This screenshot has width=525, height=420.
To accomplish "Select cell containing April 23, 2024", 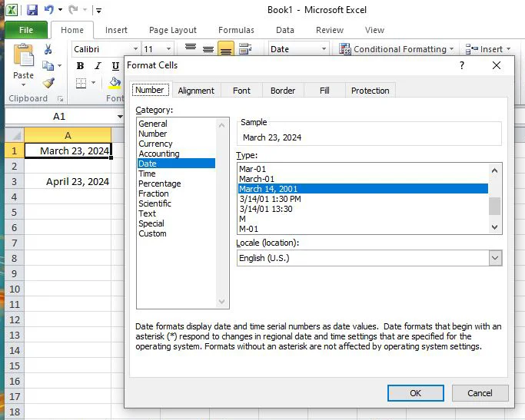I will pos(68,181).
